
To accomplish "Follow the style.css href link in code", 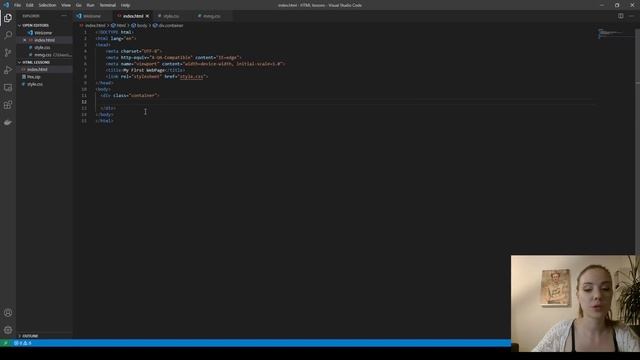I will coord(192,76).
